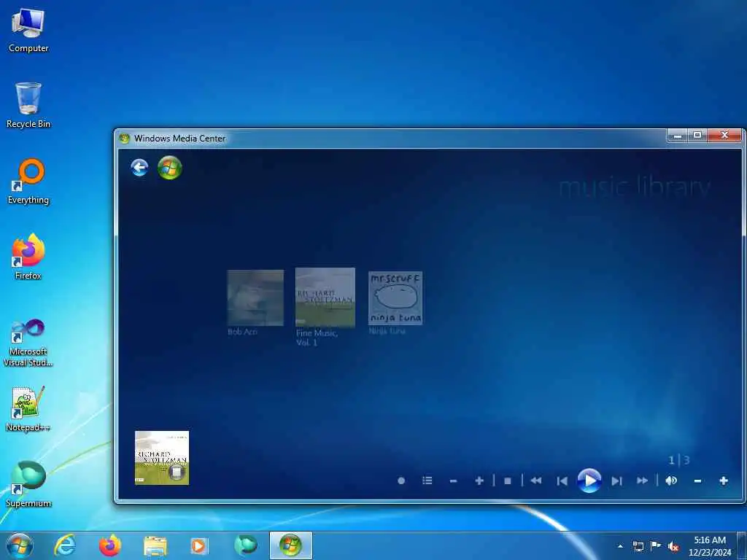This screenshot has height=560, width=747.
Task: Select the Bob Acri album cover
Action: (x=255, y=297)
